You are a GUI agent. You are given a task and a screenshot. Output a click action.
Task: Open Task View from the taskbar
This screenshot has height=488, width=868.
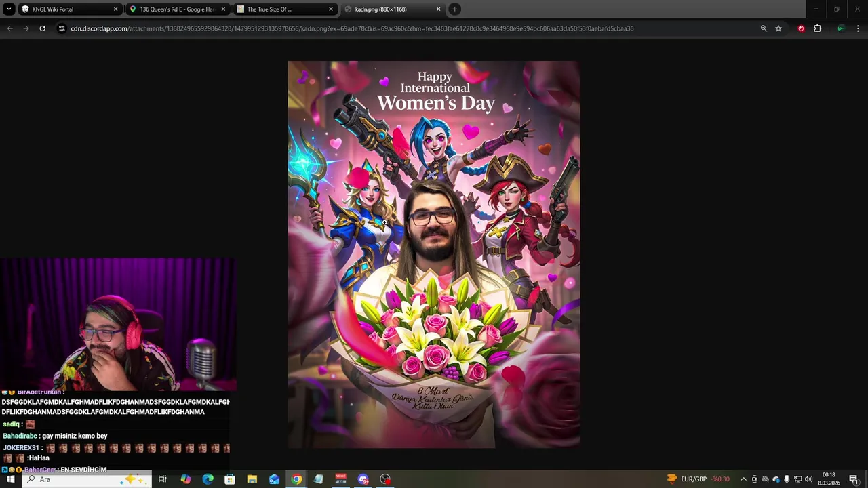point(163,479)
